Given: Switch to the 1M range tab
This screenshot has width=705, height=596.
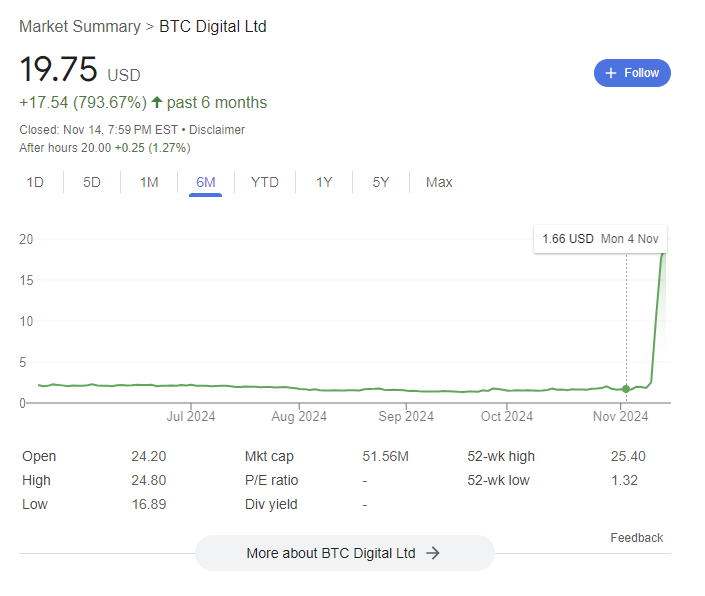Looking at the screenshot, I should tap(149, 182).
